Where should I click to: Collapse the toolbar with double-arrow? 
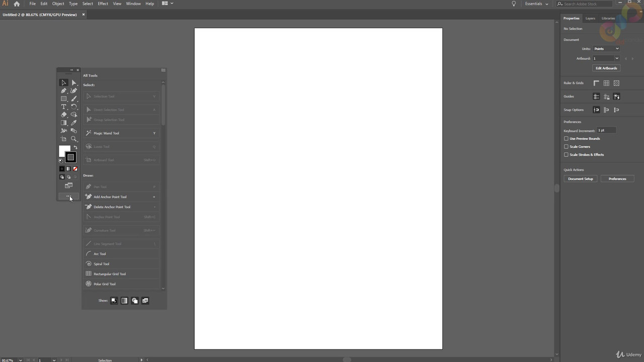click(71, 70)
